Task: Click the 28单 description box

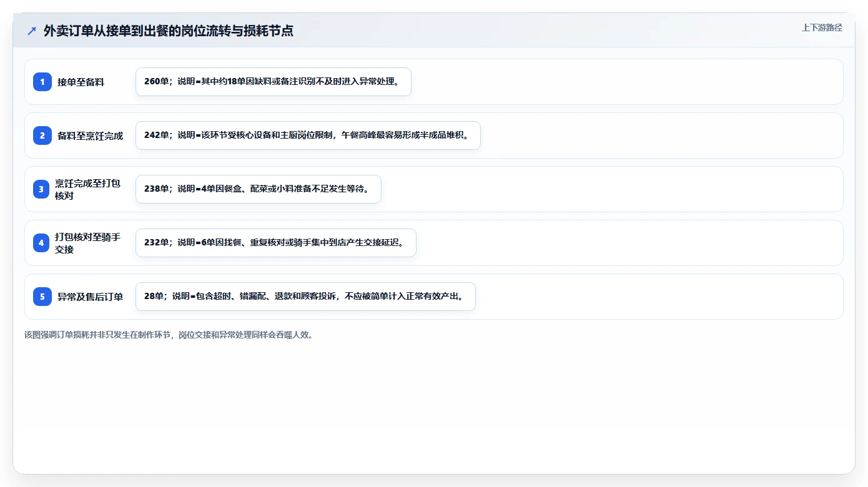Action: point(305,297)
